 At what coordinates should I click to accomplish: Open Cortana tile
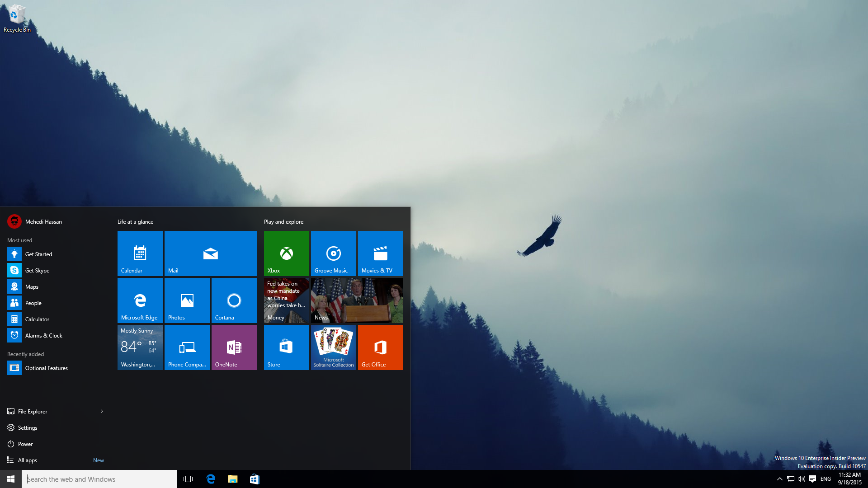pos(233,300)
